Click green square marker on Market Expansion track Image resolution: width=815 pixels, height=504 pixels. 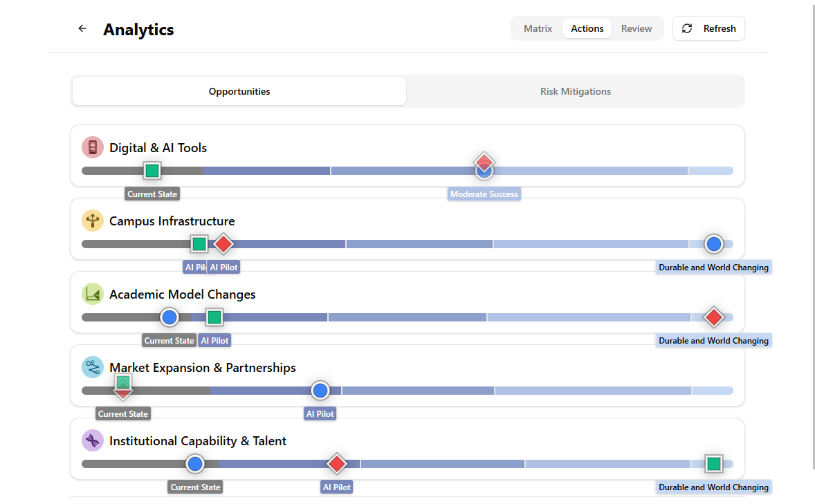tap(122, 383)
